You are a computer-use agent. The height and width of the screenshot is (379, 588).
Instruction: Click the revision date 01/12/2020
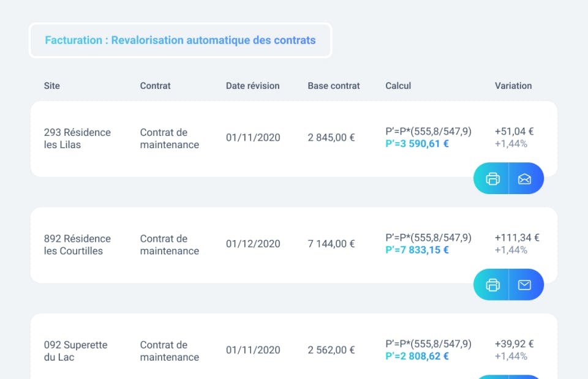pos(253,244)
